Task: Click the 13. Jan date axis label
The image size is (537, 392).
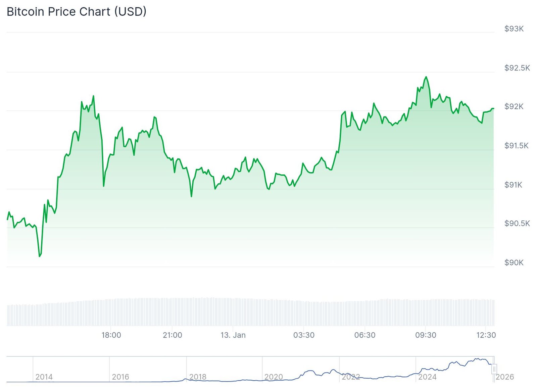Action: [x=233, y=335]
